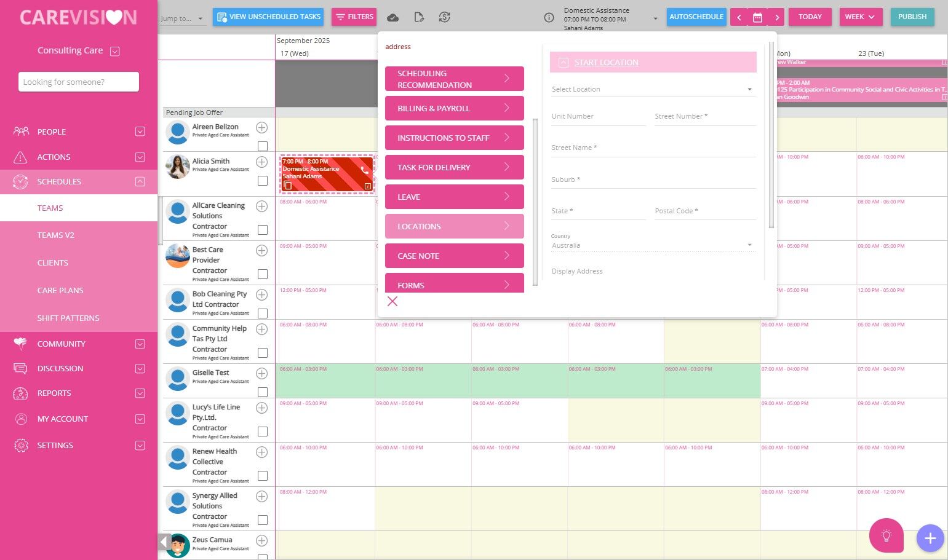Open the Domestic Assistance task selector dropdown arrow
This screenshot has height=560, width=948.
click(655, 18)
